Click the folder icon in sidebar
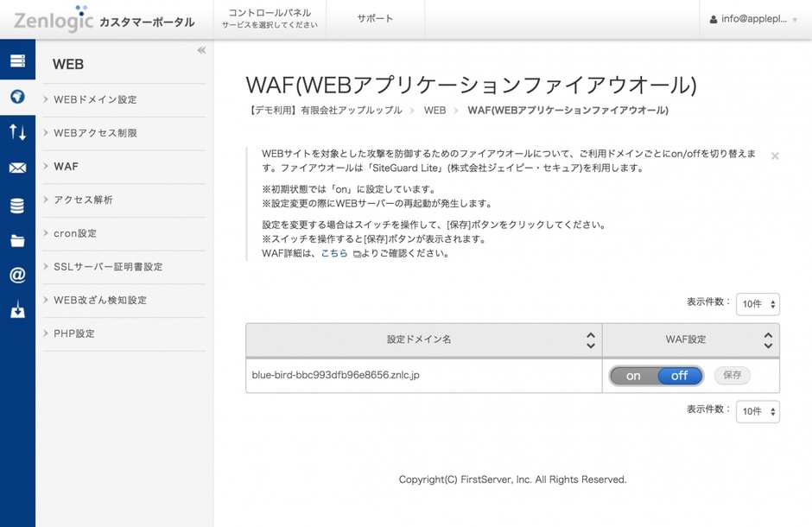Image resolution: width=812 pixels, height=527 pixels. tap(17, 241)
